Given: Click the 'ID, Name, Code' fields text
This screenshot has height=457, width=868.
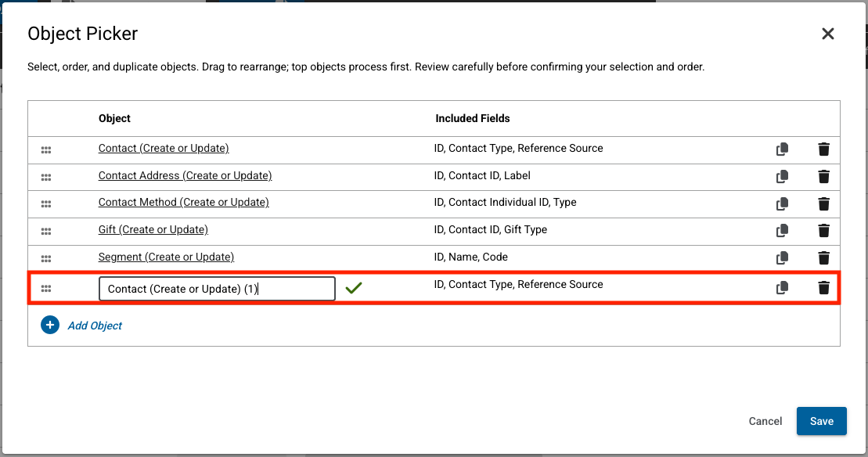Looking at the screenshot, I should pyautogui.click(x=470, y=257).
